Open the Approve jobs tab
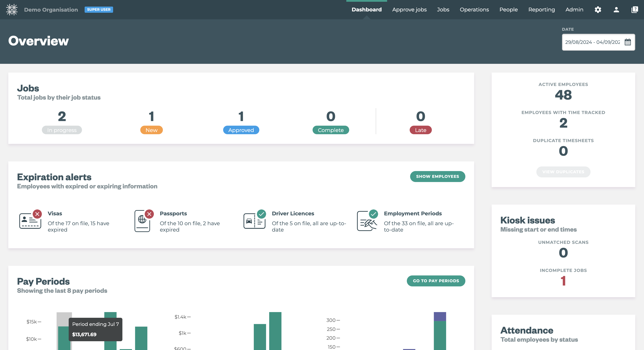This screenshot has width=644, height=350. click(409, 9)
